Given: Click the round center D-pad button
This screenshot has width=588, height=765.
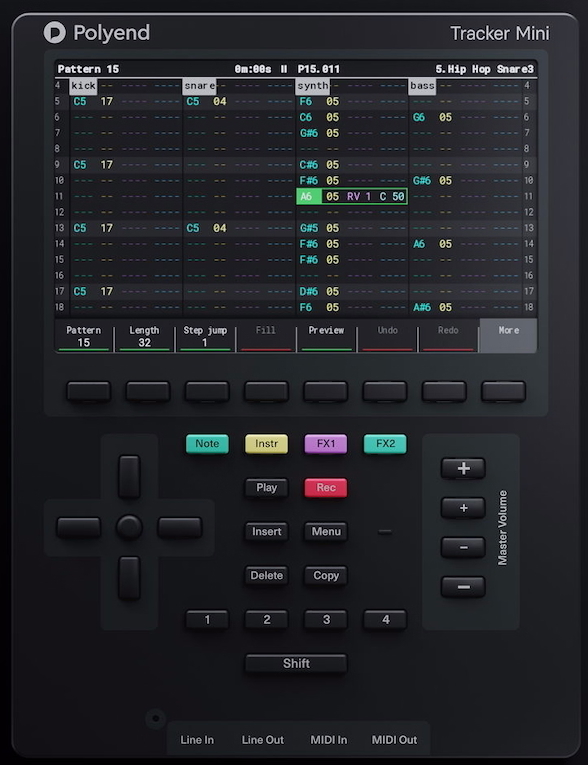Looking at the screenshot, I should tap(129, 527).
